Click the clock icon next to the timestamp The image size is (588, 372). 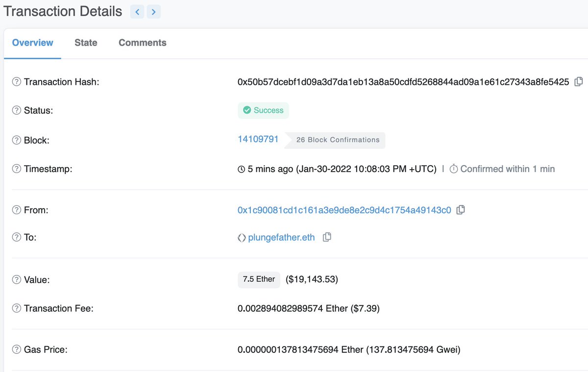[x=241, y=169]
